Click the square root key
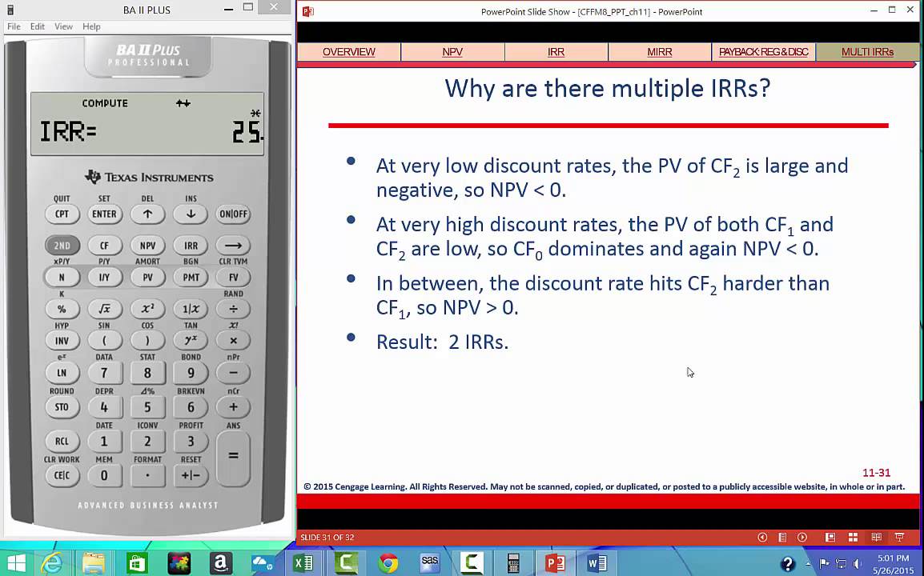The height and width of the screenshot is (576, 924). pyautogui.click(x=104, y=309)
